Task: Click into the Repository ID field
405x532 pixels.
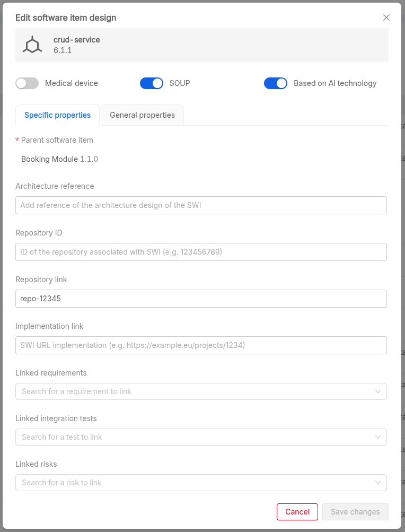Action: coord(201,252)
